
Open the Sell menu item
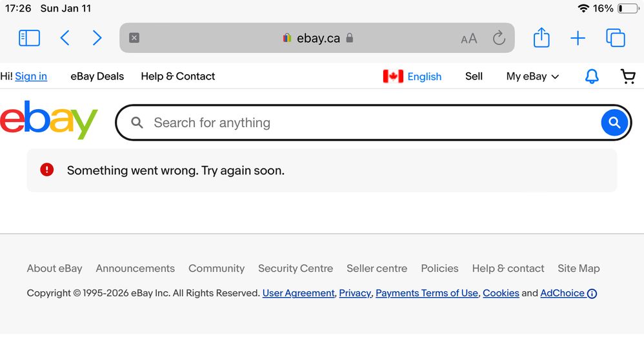(474, 76)
